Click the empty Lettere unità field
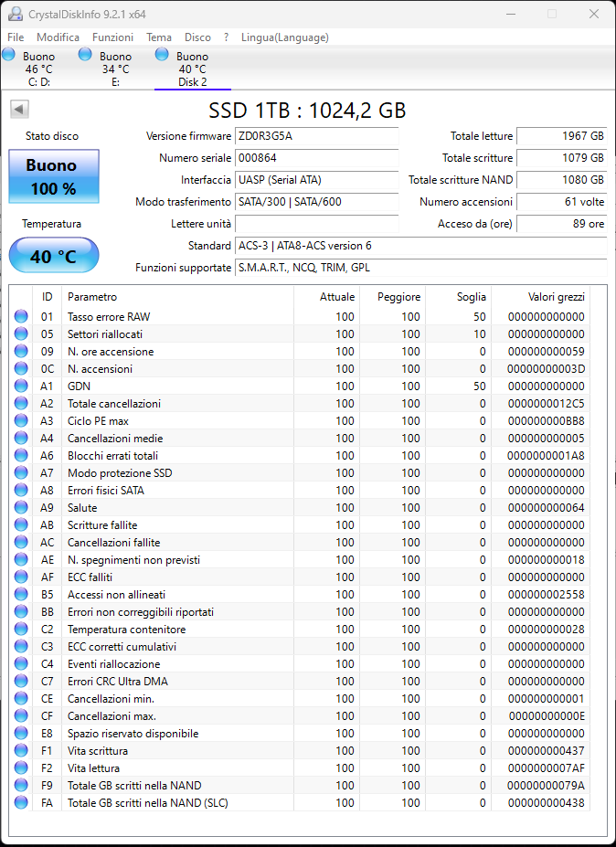This screenshot has width=616, height=847. click(316, 224)
